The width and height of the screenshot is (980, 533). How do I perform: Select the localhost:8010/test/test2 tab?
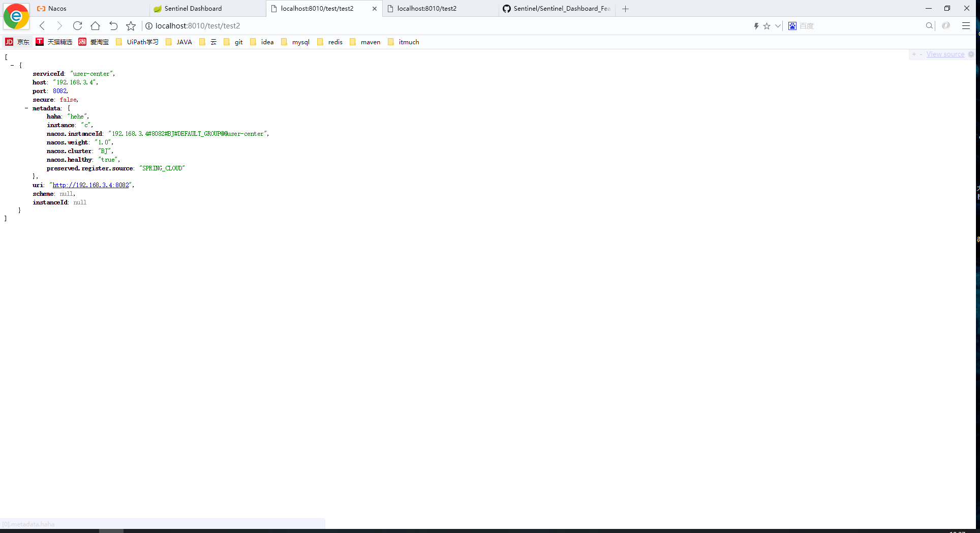pos(324,9)
